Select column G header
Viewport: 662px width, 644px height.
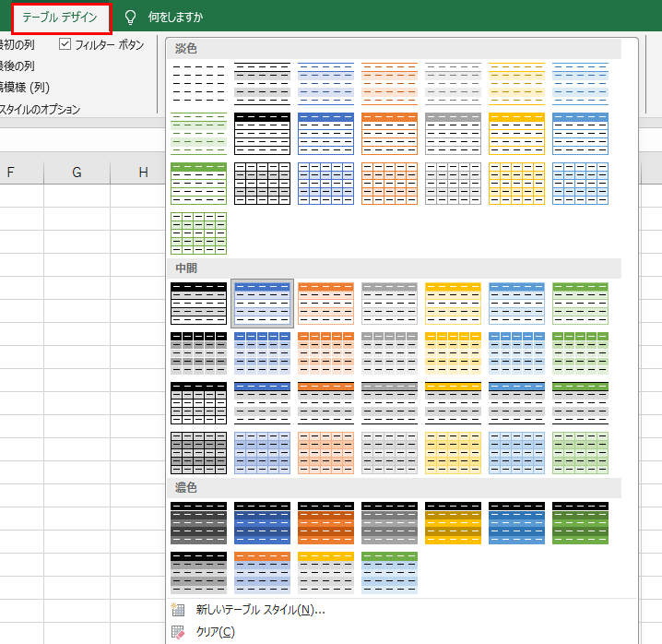77,173
